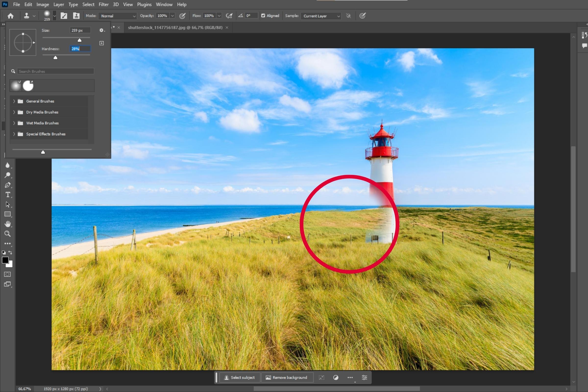Open the Mode dropdown set to Normal
The image size is (588, 392).
(118, 16)
